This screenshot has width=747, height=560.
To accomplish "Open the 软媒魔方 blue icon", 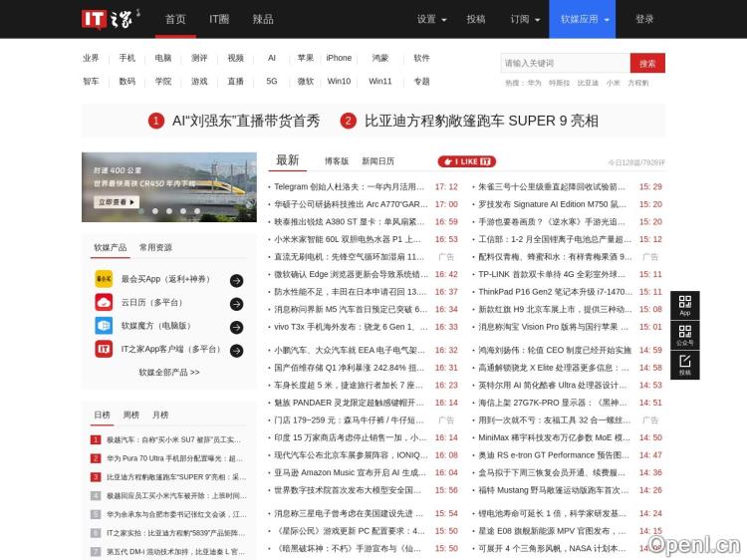I will click(x=104, y=326).
